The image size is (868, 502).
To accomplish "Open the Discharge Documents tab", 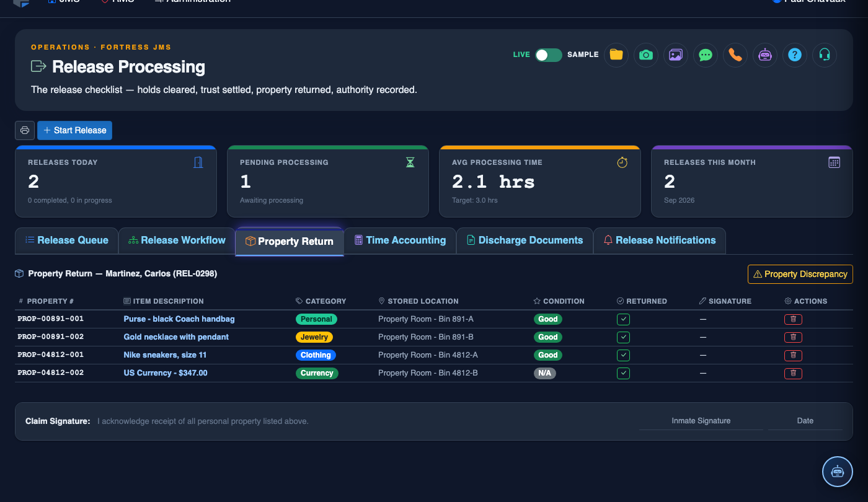I will [x=525, y=240].
